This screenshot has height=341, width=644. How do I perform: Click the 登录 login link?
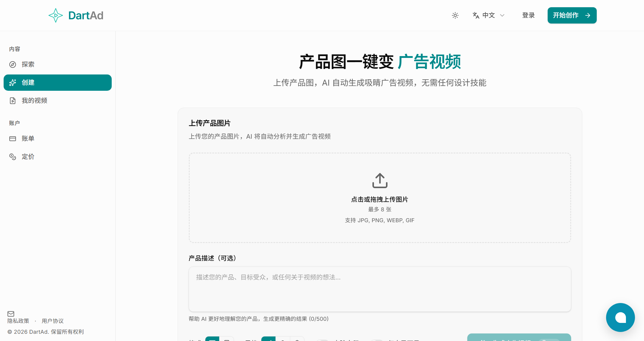[528, 15]
